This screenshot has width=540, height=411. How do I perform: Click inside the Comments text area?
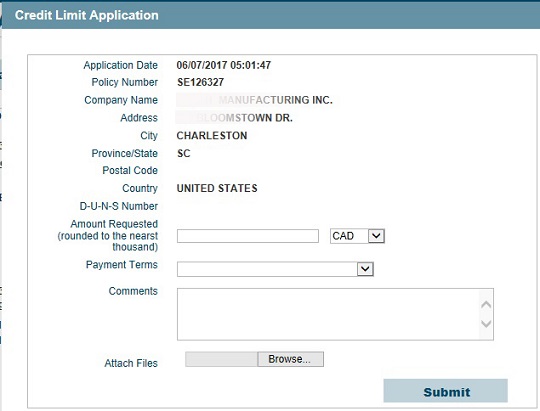[328, 314]
